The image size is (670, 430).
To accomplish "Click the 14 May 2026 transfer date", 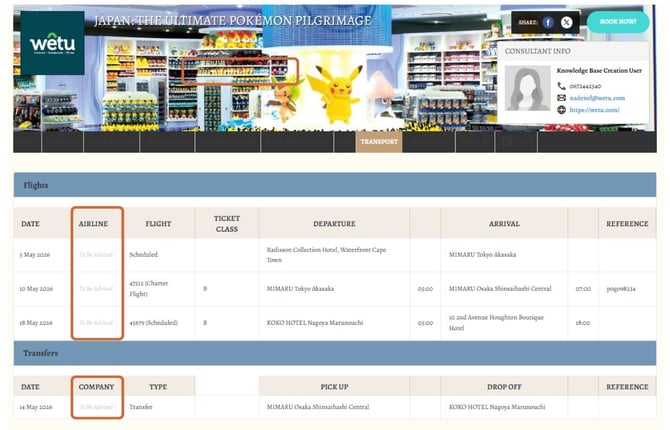I will point(36,407).
